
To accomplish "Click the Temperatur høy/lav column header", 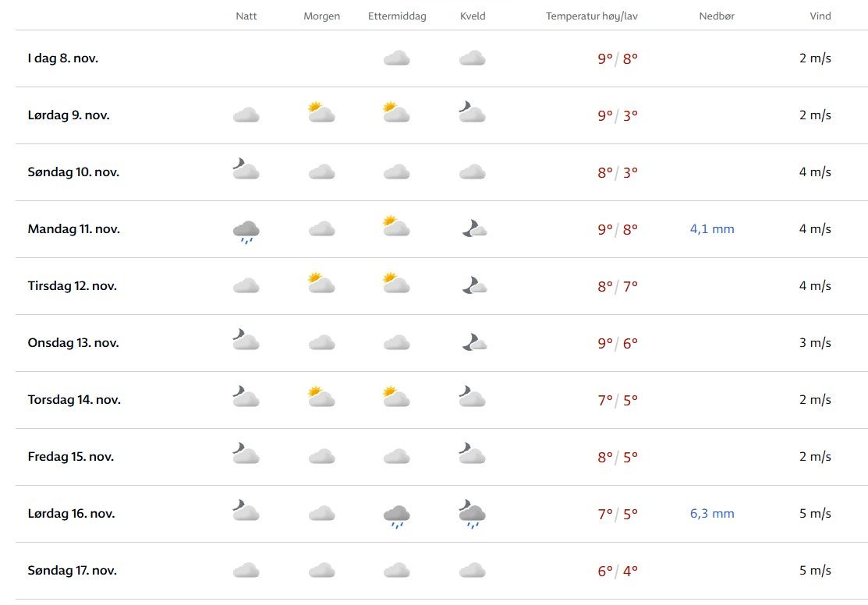I will [593, 16].
